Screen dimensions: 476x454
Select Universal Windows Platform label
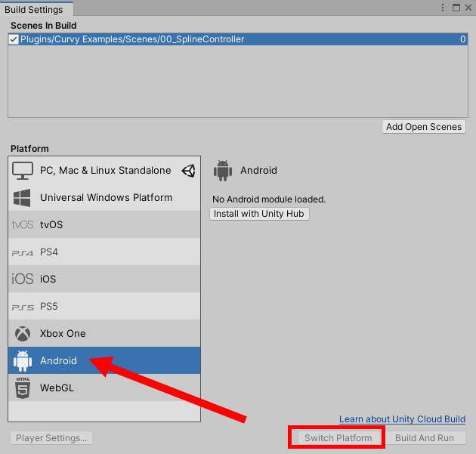(107, 198)
